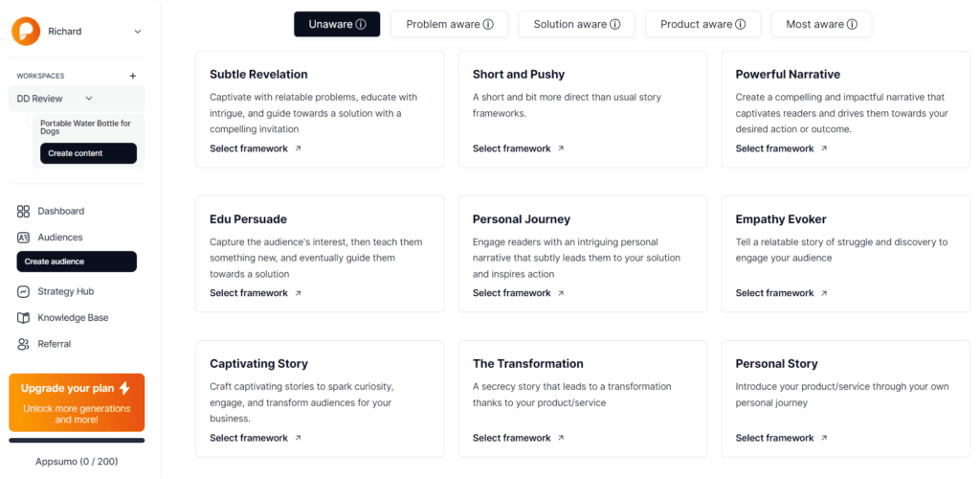Viewport: 980px width, 479px height.
Task: Select the Most aware tab
Action: pos(821,25)
